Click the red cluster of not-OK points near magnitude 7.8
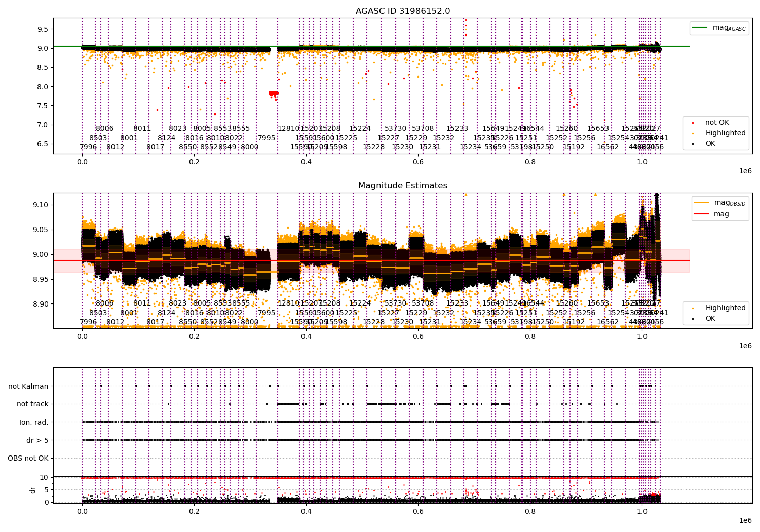The height and width of the screenshot is (532, 760). (274, 93)
